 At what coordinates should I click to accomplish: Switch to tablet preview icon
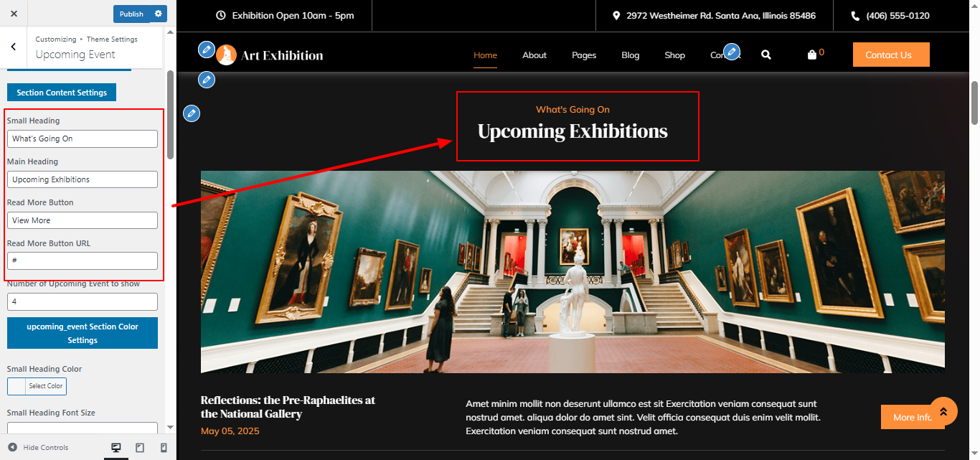(140, 448)
